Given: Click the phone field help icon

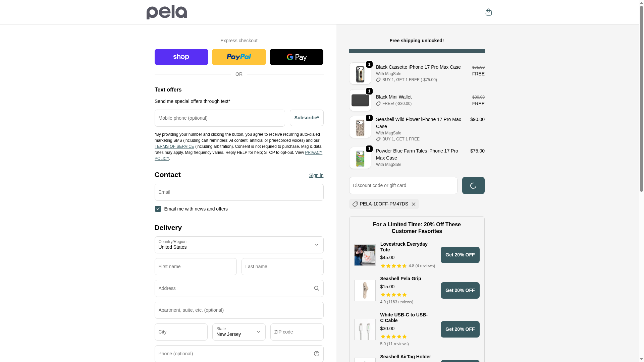Looking at the screenshot, I should coord(316,354).
